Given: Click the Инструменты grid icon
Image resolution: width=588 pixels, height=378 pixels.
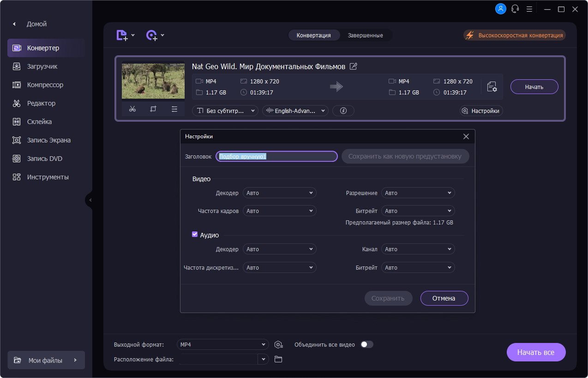Looking at the screenshot, I should (17, 177).
